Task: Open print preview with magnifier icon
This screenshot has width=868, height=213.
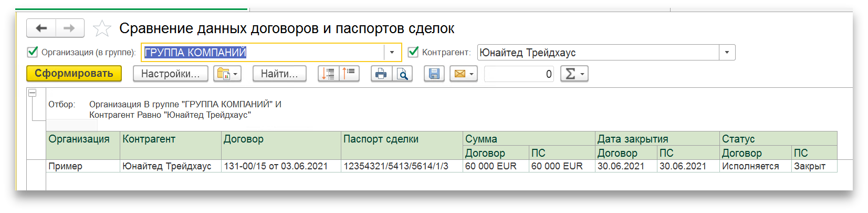Action: point(402,74)
